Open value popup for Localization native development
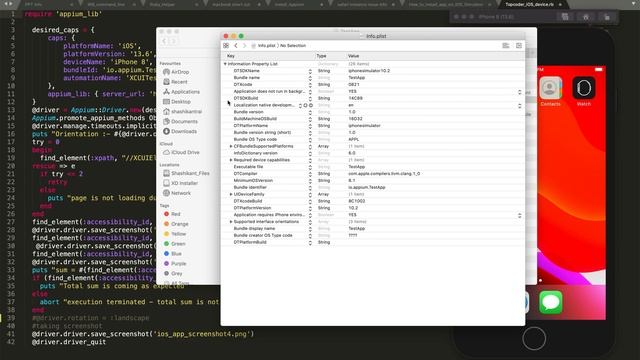Screen dimensions: 640x360 coord(520,105)
